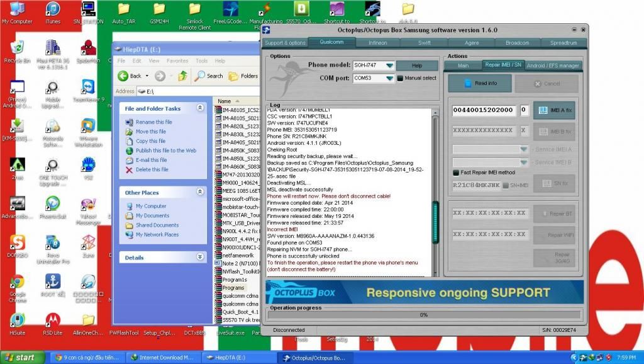Screen dimensions: 644x364
Task: Toggle SN+IMEI checkbox
Action: 506,185
